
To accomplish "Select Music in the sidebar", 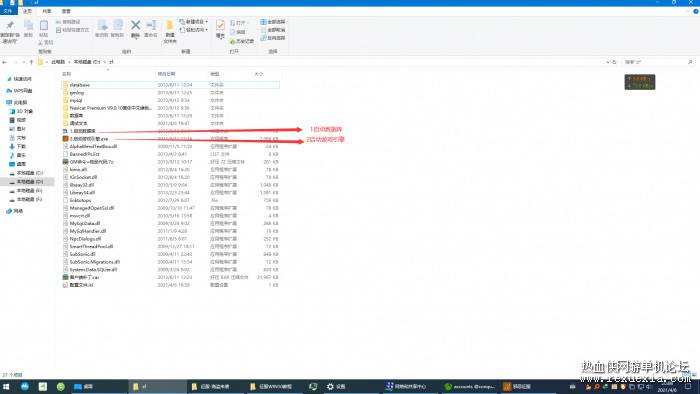I will tap(21, 155).
